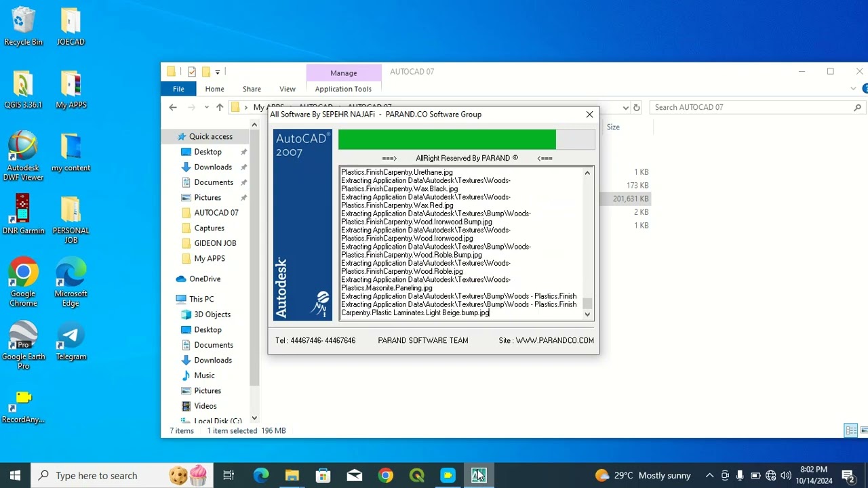Switch to the View ribbon tab

click(x=288, y=89)
